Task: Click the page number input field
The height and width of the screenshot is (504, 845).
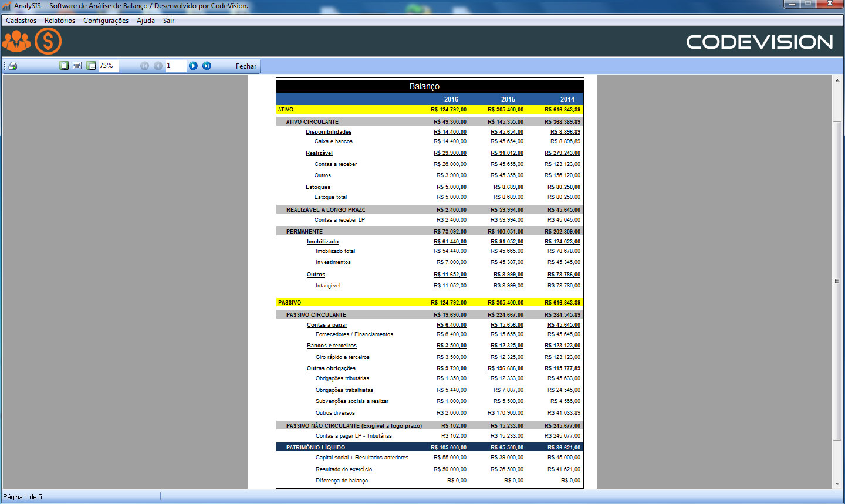Action: coord(175,66)
